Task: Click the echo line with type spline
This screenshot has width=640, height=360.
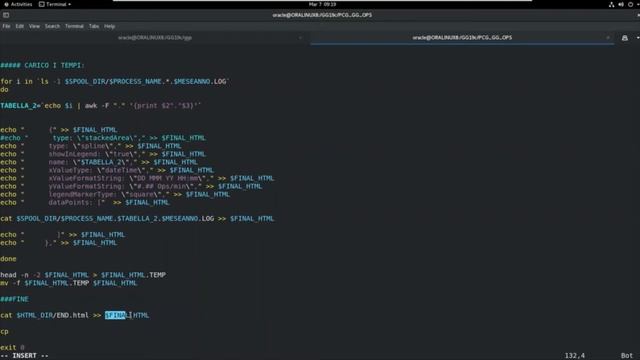Action: click(x=91, y=146)
